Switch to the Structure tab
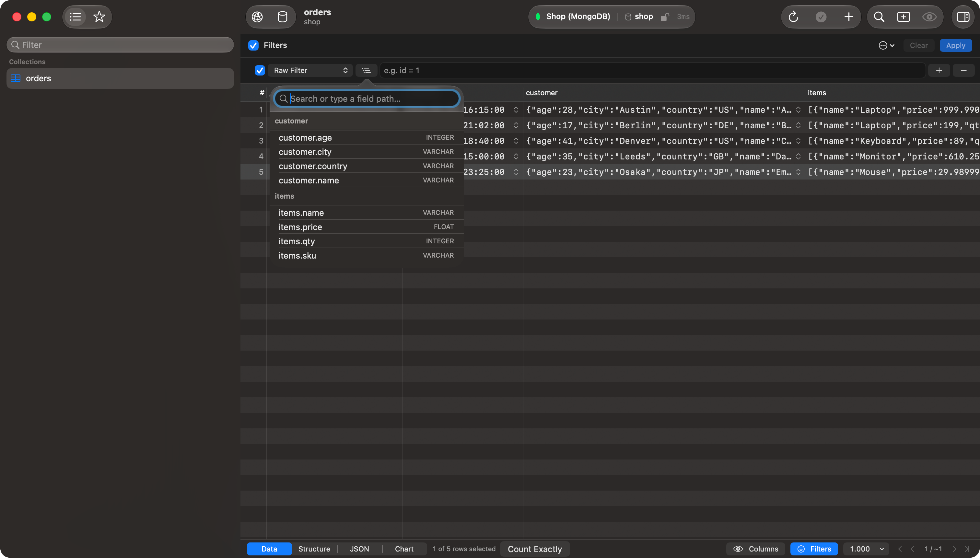980x558 pixels. pyautogui.click(x=314, y=549)
